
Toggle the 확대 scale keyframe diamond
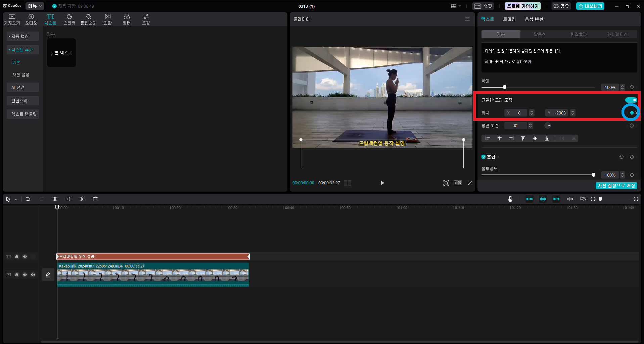pos(632,87)
